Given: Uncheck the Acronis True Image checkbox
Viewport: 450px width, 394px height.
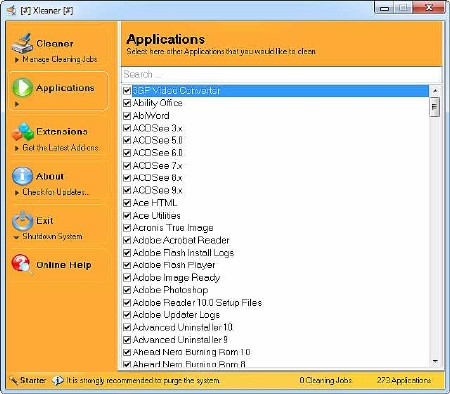Looking at the screenshot, I should click(127, 228).
